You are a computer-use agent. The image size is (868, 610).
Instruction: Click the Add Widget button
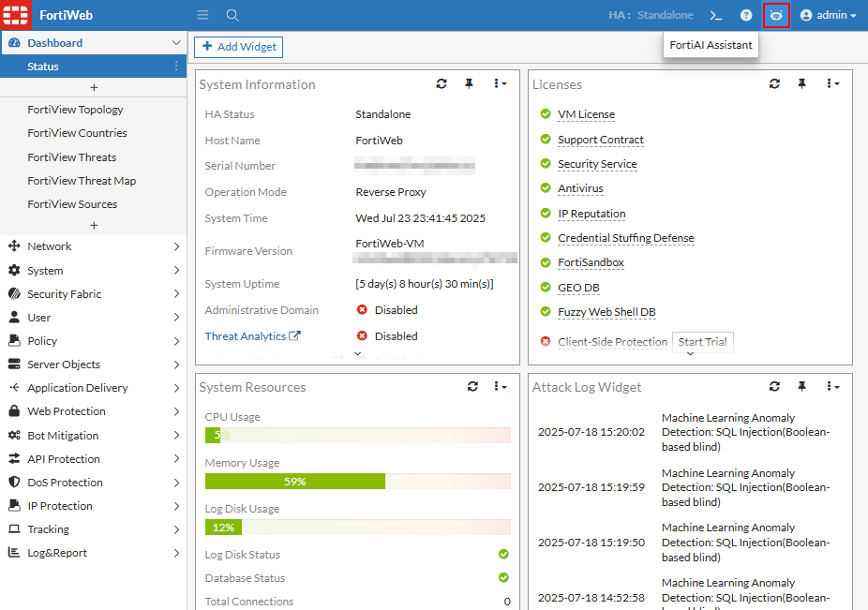238,47
